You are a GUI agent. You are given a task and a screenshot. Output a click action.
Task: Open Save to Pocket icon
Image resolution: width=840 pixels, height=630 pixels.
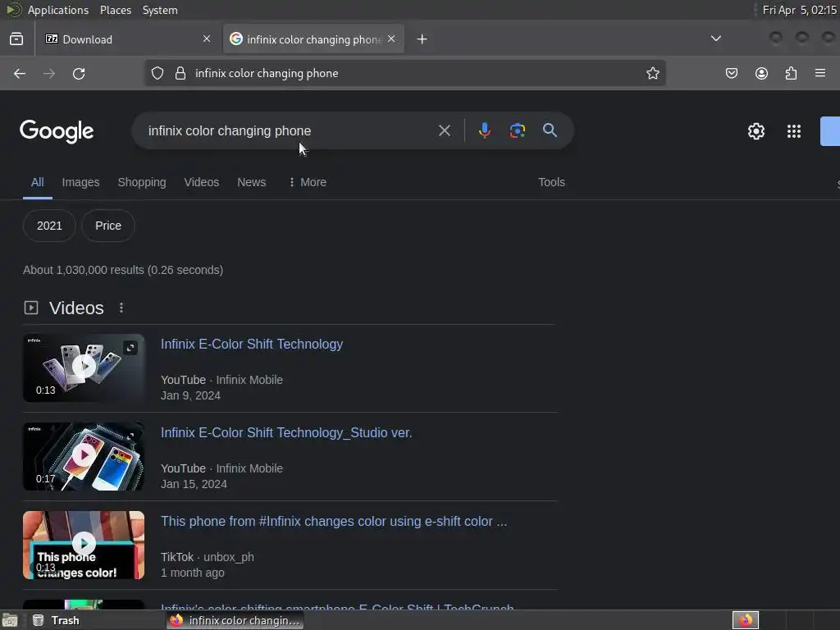coord(731,73)
